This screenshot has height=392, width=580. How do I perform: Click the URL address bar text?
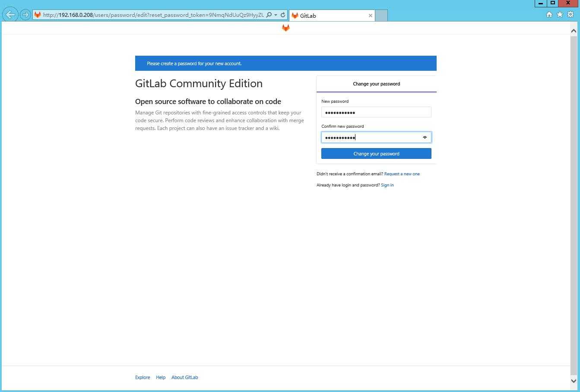153,15
